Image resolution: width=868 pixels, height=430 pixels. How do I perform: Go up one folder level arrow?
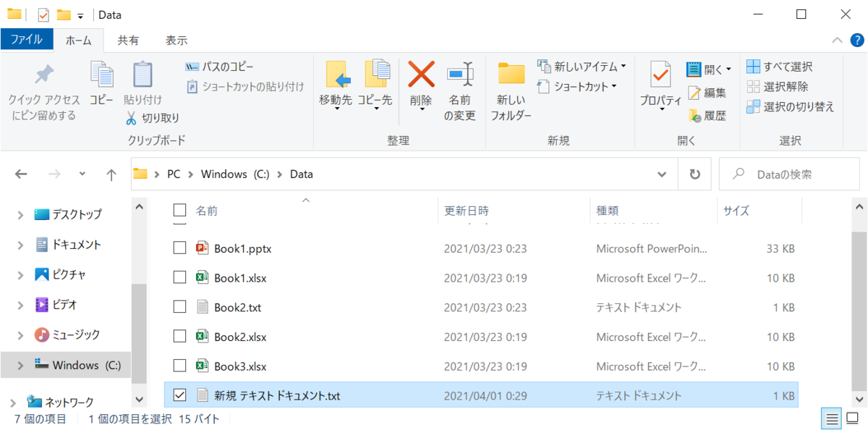pyautogui.click(x=111, y=174)
